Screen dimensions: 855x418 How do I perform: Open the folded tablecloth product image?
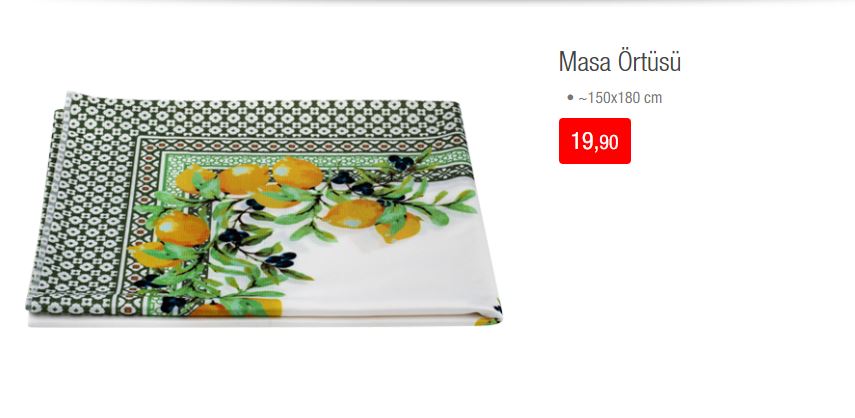264,210
